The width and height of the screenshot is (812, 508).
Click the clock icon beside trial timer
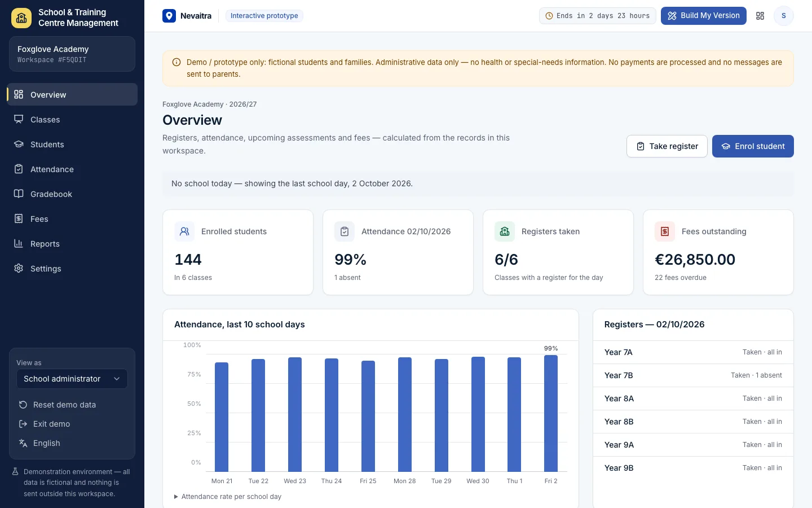(x=549, y=16)
